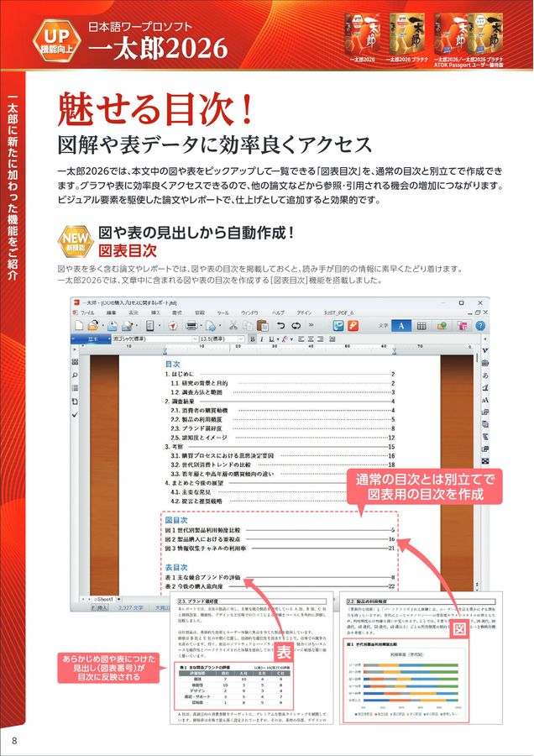
Task: Click the printer icon in toolbar
Action: [x=191, y=327]
